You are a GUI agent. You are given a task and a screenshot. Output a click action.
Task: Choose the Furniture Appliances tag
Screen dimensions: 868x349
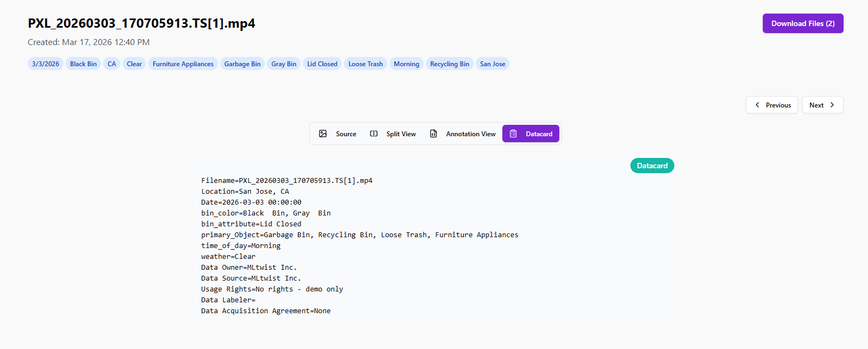pos(183,64)
